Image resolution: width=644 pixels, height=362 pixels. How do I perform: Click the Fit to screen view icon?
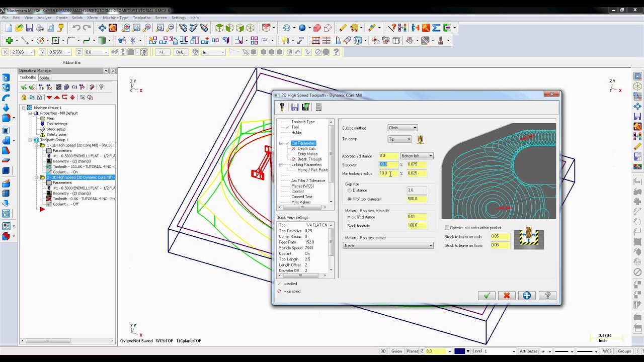tap(102, 28)
